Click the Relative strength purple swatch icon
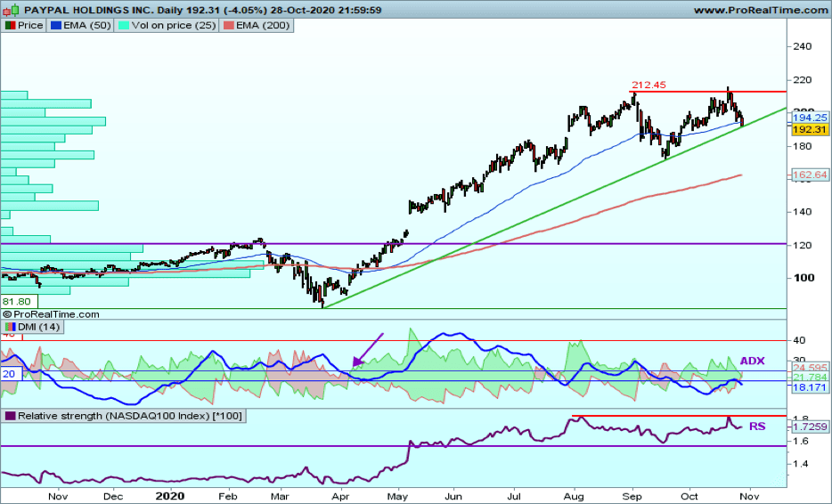 (10, 416)
